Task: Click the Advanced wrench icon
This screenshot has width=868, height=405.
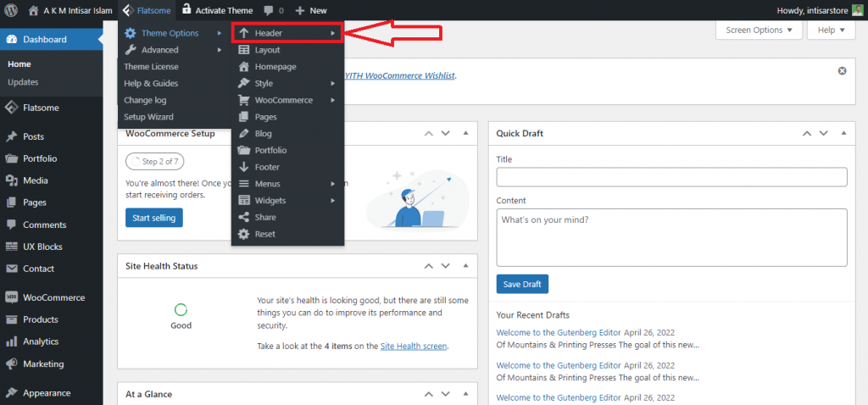Action: [x=130, y=50]
